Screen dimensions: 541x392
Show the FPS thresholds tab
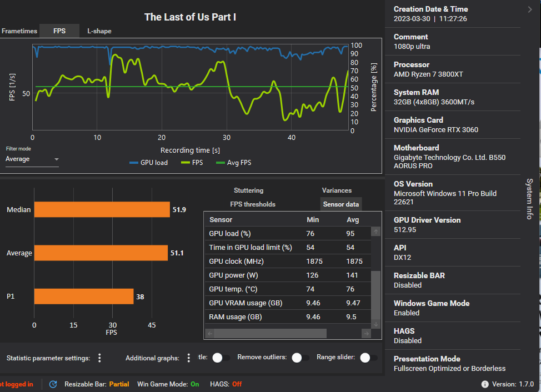(x=253, y=204)
